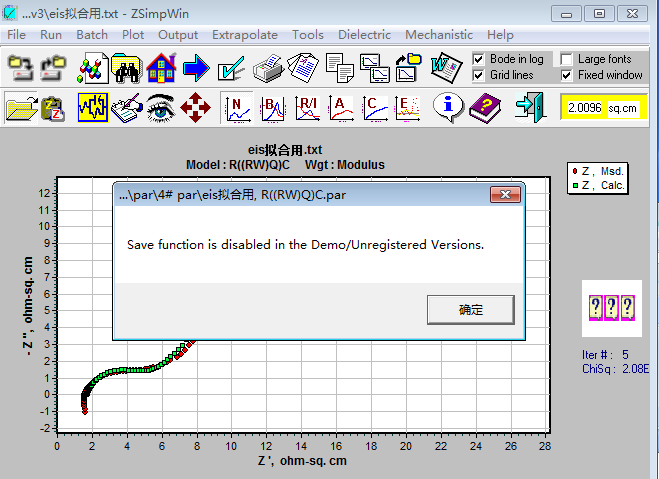Enable the Large fonts checkbox
The width and height of the screenshot is (659, 479).
click(x=567, y=59)
